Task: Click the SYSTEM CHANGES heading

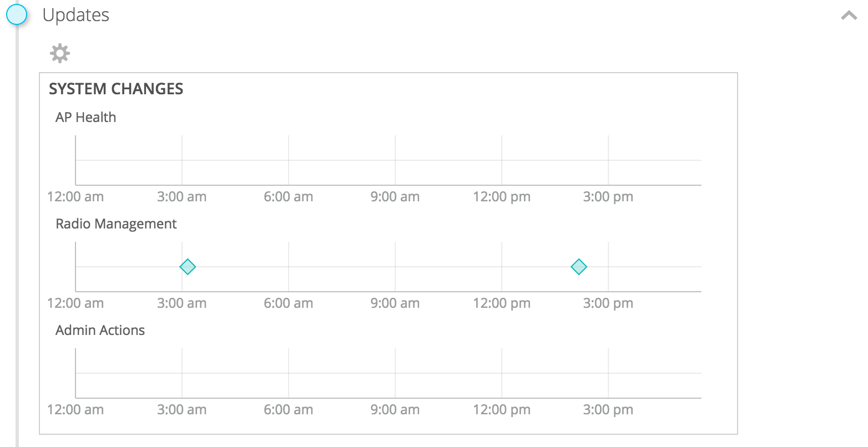Action: click(116, 89)
